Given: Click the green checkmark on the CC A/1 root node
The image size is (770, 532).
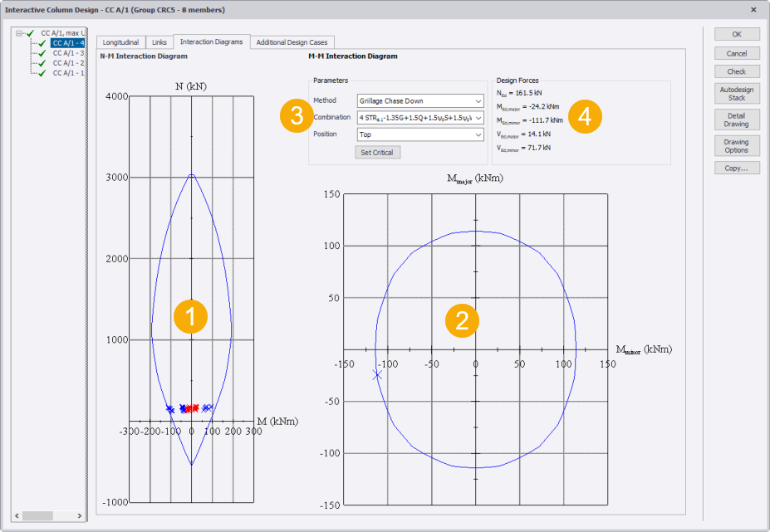Looking at the screenshot, I should (x=31, y=33).
